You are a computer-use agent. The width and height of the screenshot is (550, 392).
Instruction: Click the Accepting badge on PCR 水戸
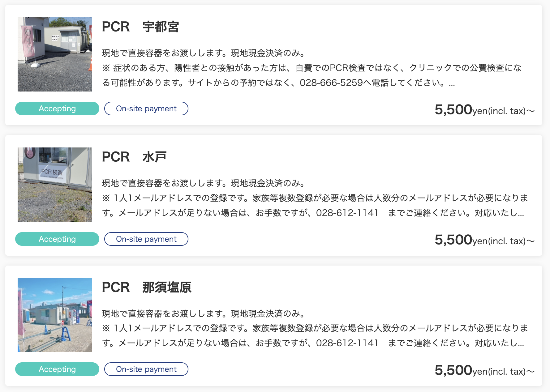(x=57, y=239)
